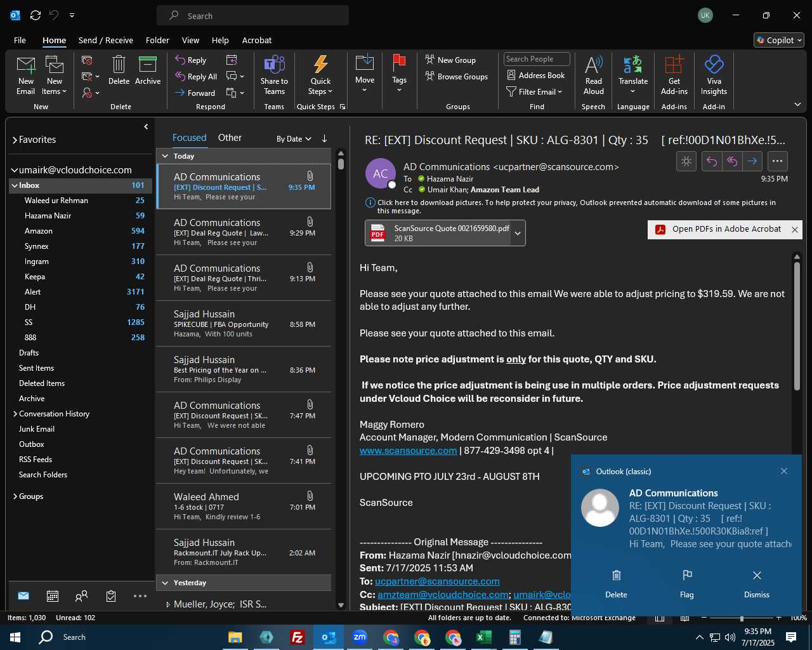The height and width of the screenshot is (650, 812).
Task: Archive the selected message
Action: click(x=148, y=70)
